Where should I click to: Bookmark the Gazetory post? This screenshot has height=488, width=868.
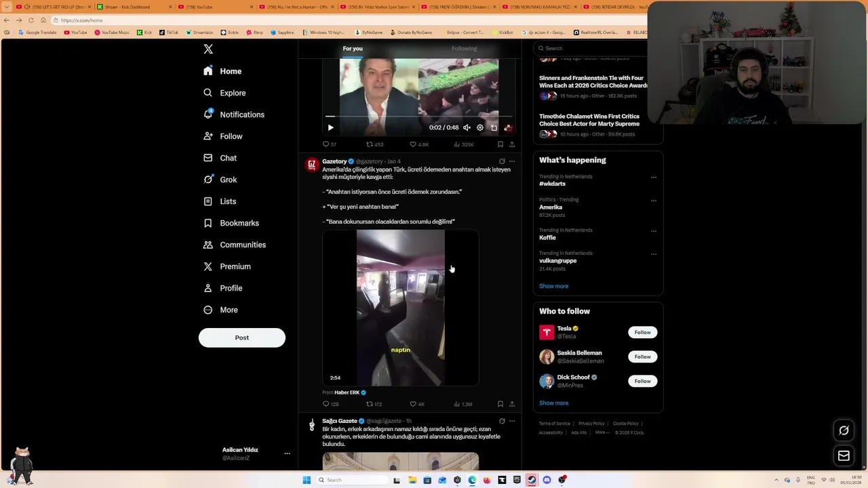(x=500, y=404)
